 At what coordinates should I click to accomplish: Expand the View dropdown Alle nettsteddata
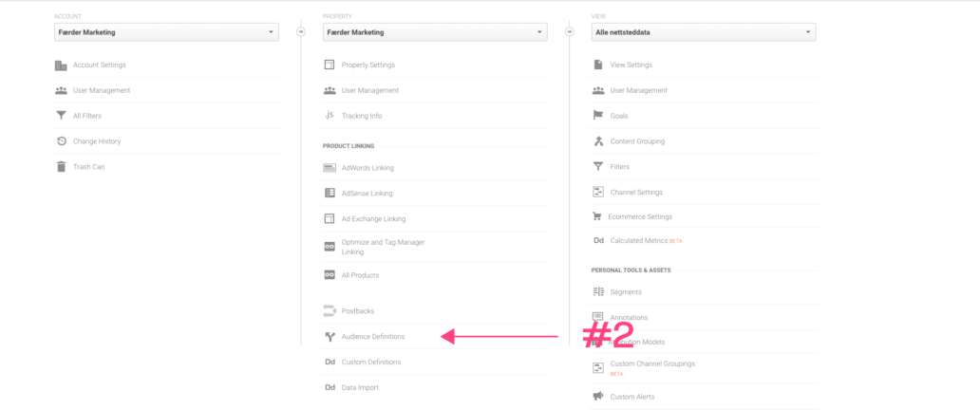point(704,32)
